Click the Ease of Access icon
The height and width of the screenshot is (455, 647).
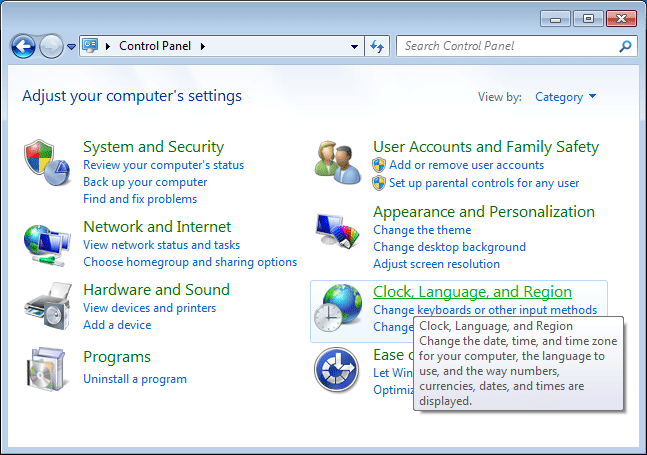pyautogui.click(x=337, y=370)
